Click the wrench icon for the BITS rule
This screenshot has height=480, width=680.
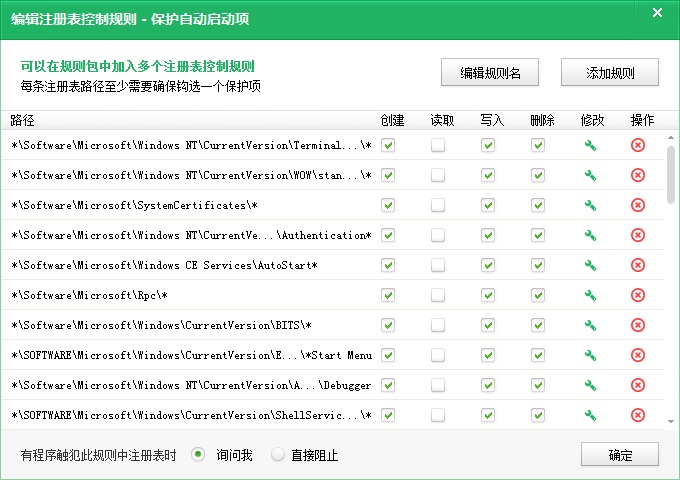coord(590,326)
